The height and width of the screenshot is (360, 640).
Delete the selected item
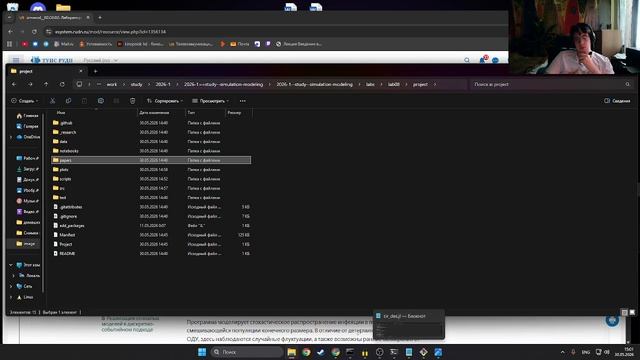point(132,101)
